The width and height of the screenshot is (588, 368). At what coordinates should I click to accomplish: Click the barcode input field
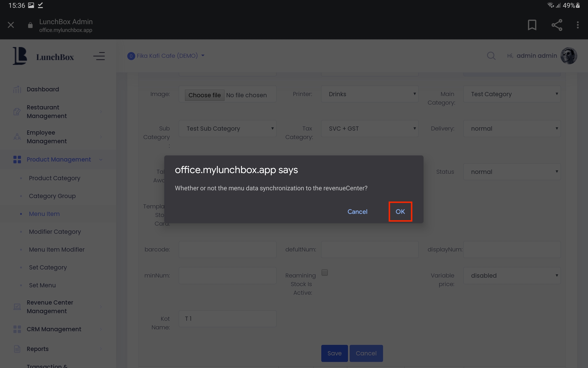tap(227, 250)
